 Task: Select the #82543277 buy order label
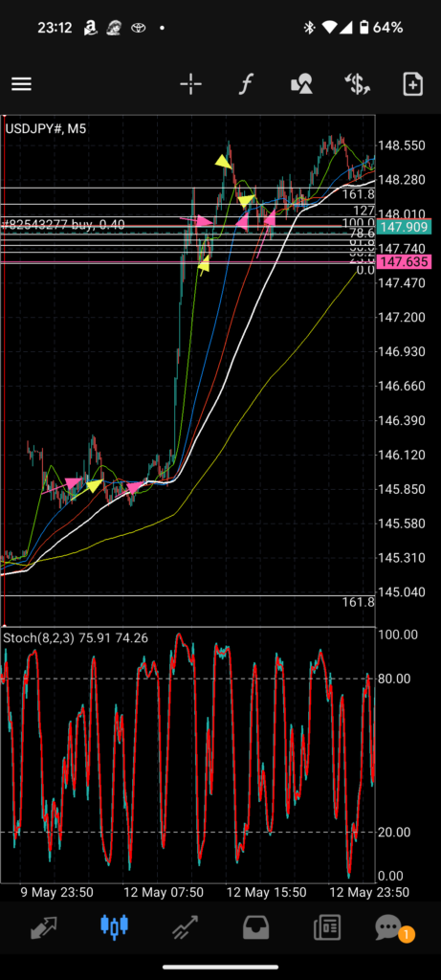point(64,224)
